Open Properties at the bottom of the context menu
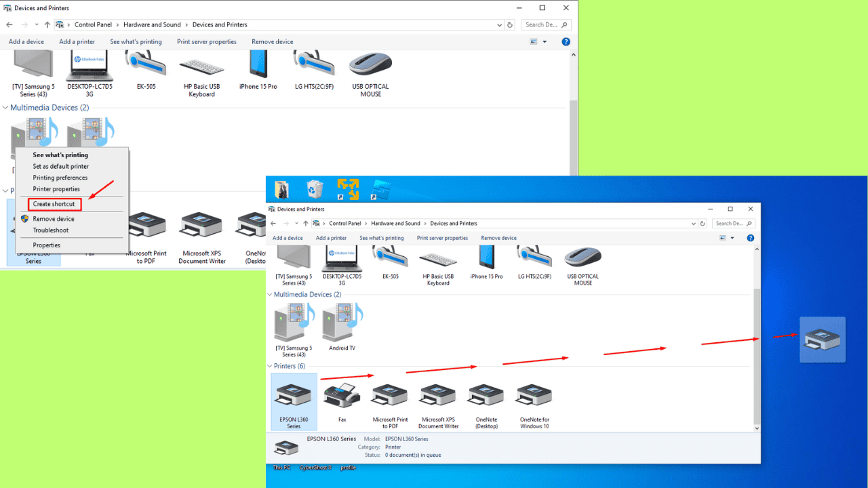Image resolution: width=868 pixels, height=488 pixels. (47, 245)
